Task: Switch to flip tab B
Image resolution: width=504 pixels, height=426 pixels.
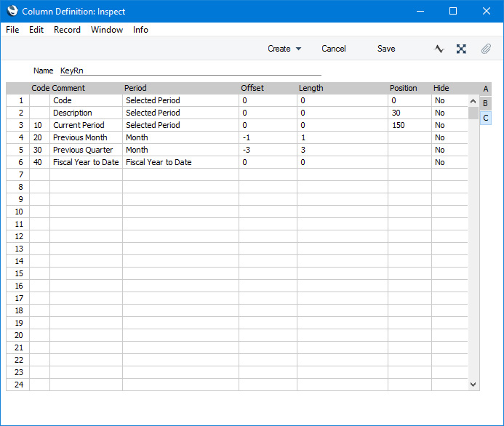Action: tap(486, 103)
